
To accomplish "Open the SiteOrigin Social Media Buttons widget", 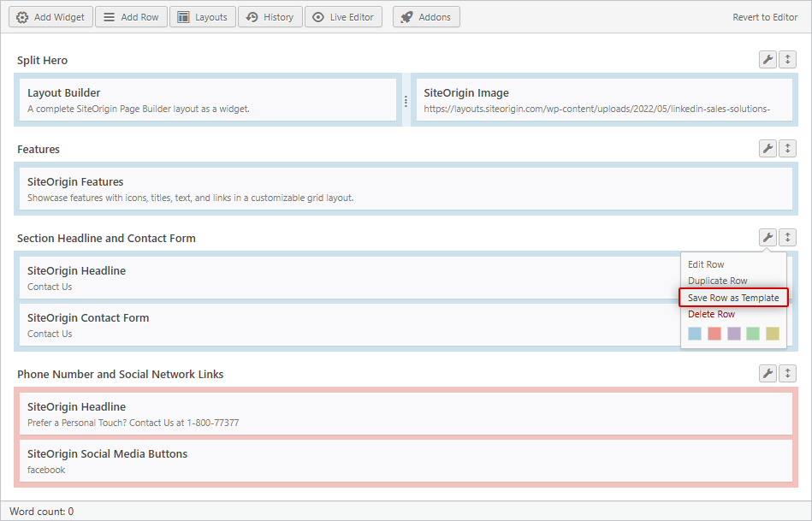I will [x=406, y=461].
